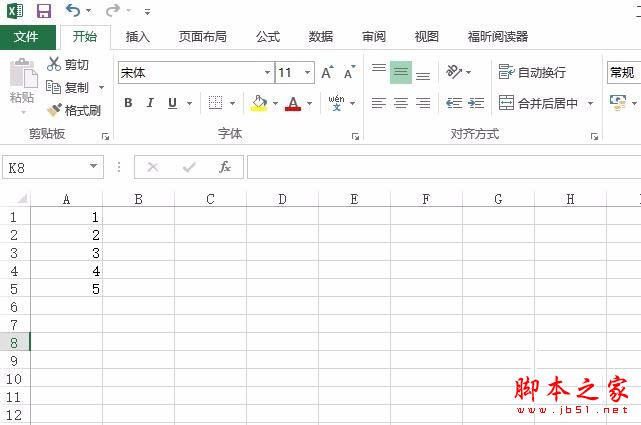Open the 常规 number format box
The image size is (641, 425).
(x=624, y=73)
